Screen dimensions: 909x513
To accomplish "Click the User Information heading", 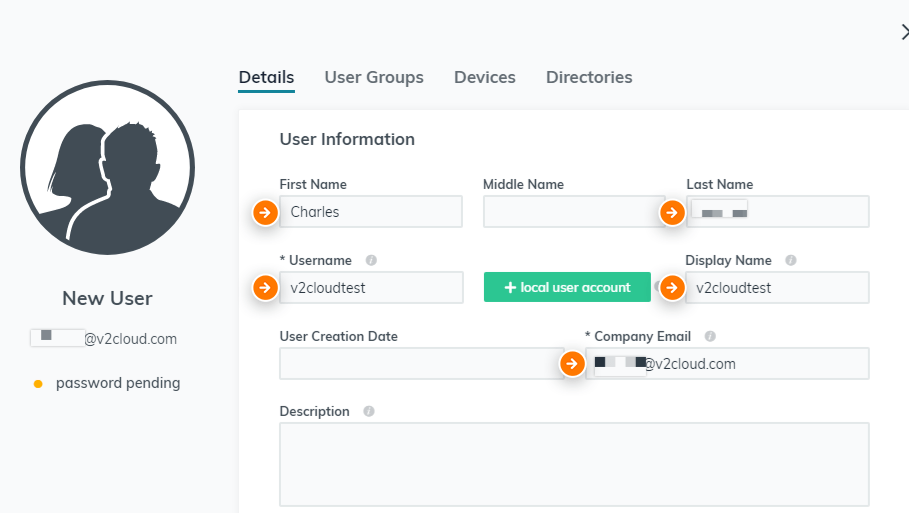I will pyautogui.click(x=347, y=139).
